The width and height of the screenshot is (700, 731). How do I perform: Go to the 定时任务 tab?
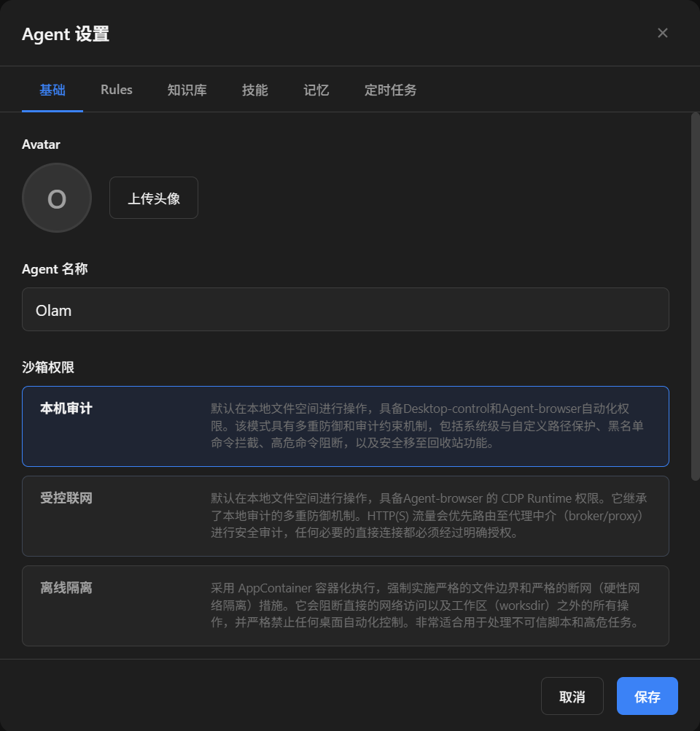391,90
